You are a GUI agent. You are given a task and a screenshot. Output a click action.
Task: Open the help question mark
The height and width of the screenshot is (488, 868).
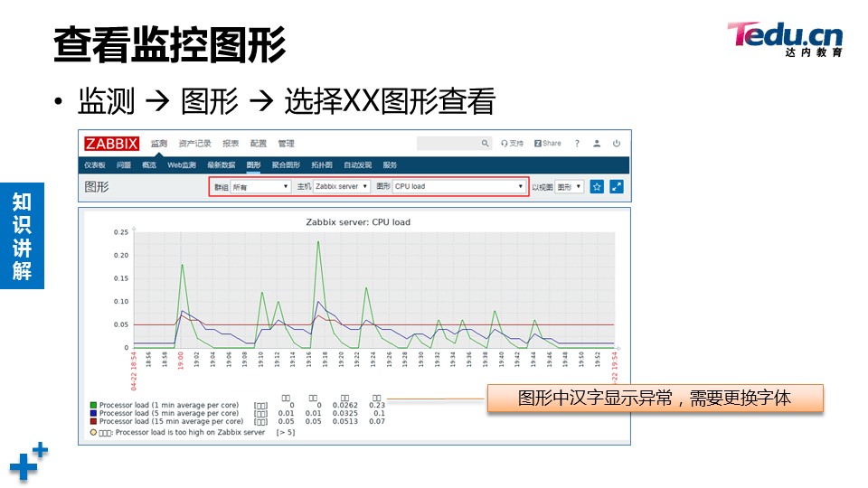pyautogui.click(x=577, y=144)
